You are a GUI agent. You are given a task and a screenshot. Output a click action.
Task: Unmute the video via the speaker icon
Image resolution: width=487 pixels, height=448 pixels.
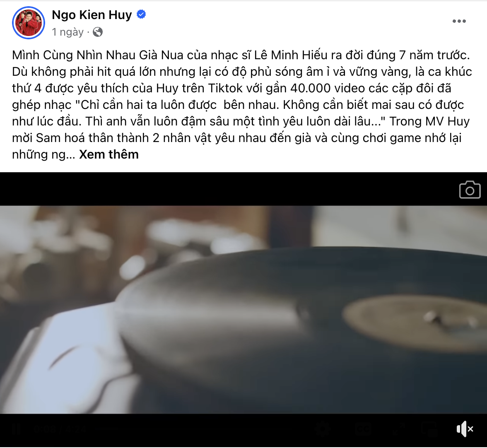click(465, 429)
